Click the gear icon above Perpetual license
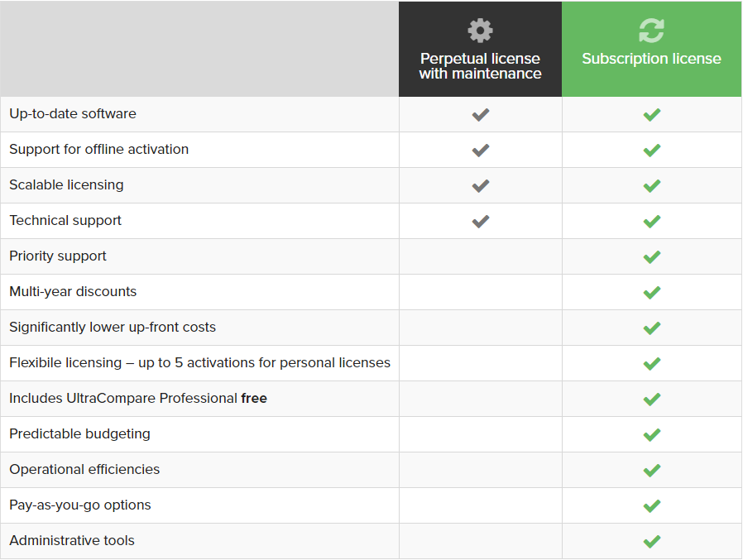This screenshot has height=560, width=743. [480, 31]
